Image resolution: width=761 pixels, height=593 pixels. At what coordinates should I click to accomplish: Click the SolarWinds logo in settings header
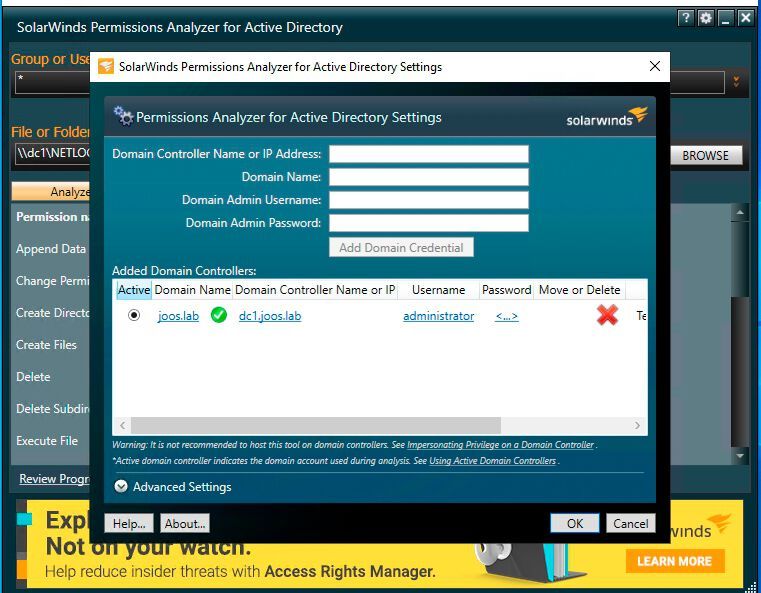point(607,116)
